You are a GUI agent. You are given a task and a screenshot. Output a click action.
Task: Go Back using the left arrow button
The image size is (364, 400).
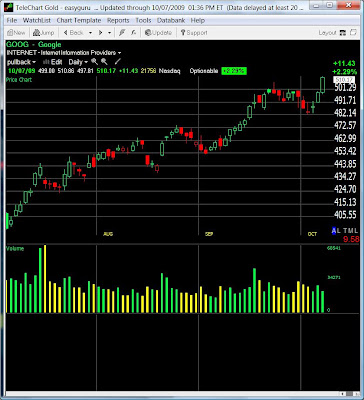[73, 33]
